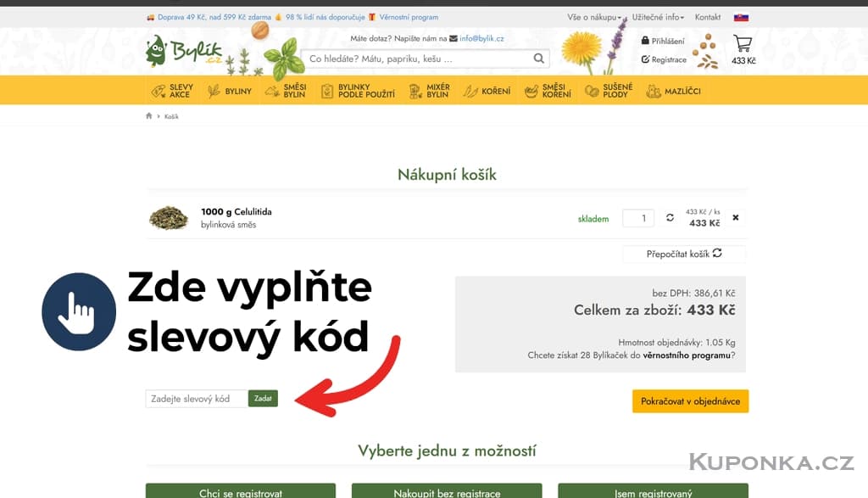Click the Slovak flag icon
Viewport: 868px width, 498px height.
click(741, 17)
